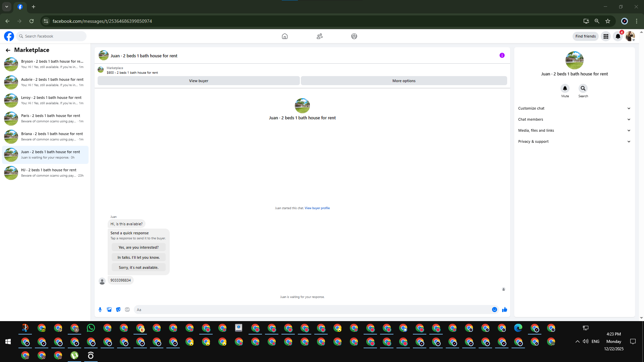Open the notifications bell in top bar

click(618, 36)
